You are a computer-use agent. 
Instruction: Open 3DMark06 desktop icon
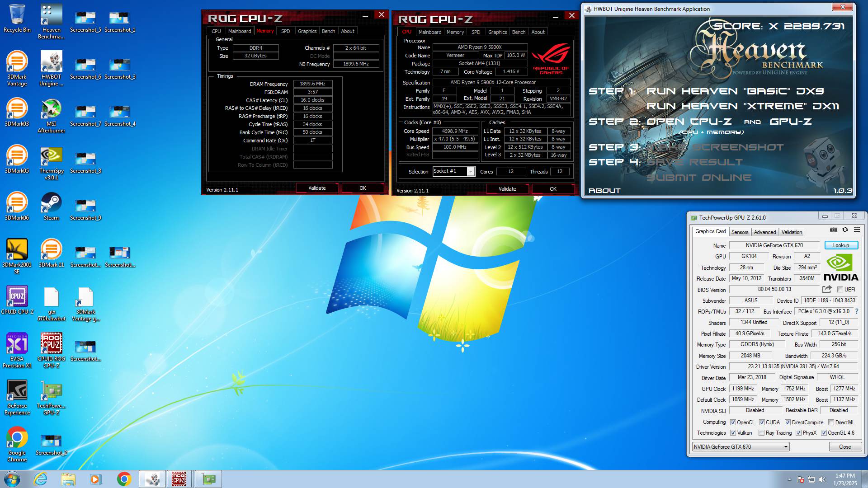point(17,206)
